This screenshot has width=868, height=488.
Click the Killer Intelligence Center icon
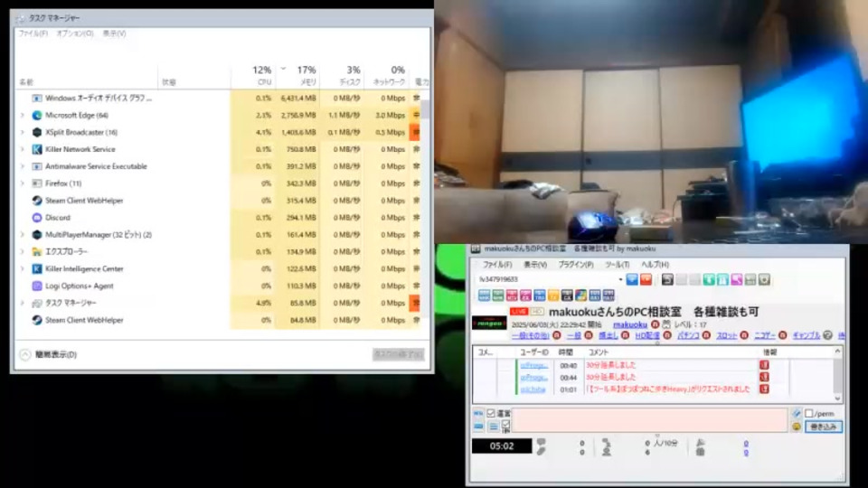point(36,269)
